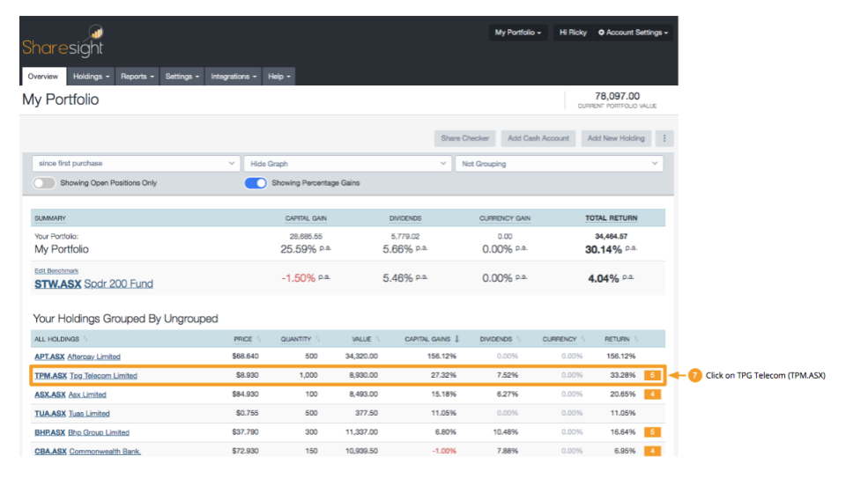This screenshot has width=868, height=486.
Task: Open the Help menu
Action: tap(279, 77)
